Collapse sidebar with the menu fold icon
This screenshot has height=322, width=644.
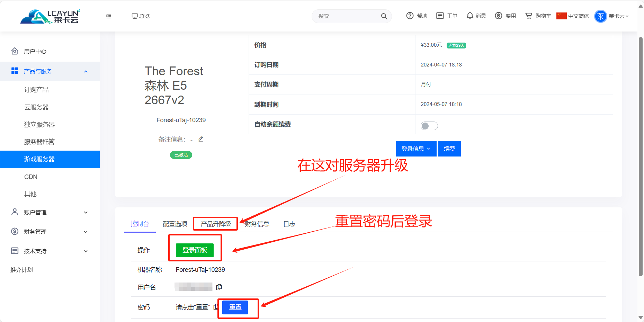[109, 16]
